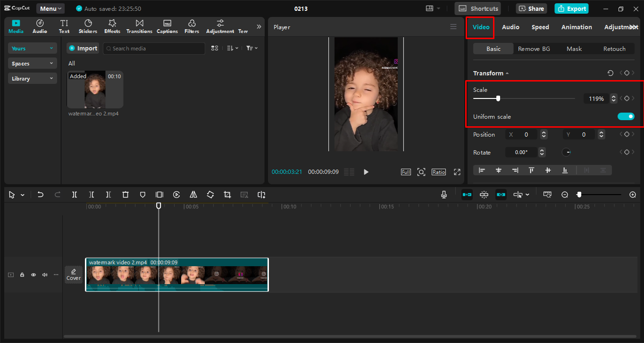Viewport: 644px width, 343px height.
Task: Click the Undo icon above the timeline
Action: click(x=40, y=195)
